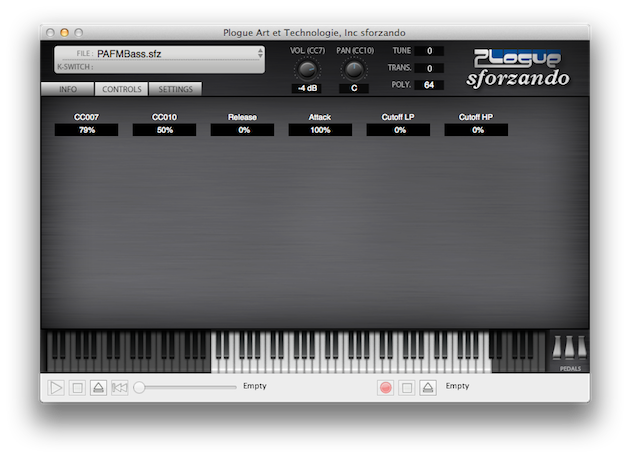Open the SETTINGS tab
This screenshot has width=630, height=458.
tap(175, 89)
